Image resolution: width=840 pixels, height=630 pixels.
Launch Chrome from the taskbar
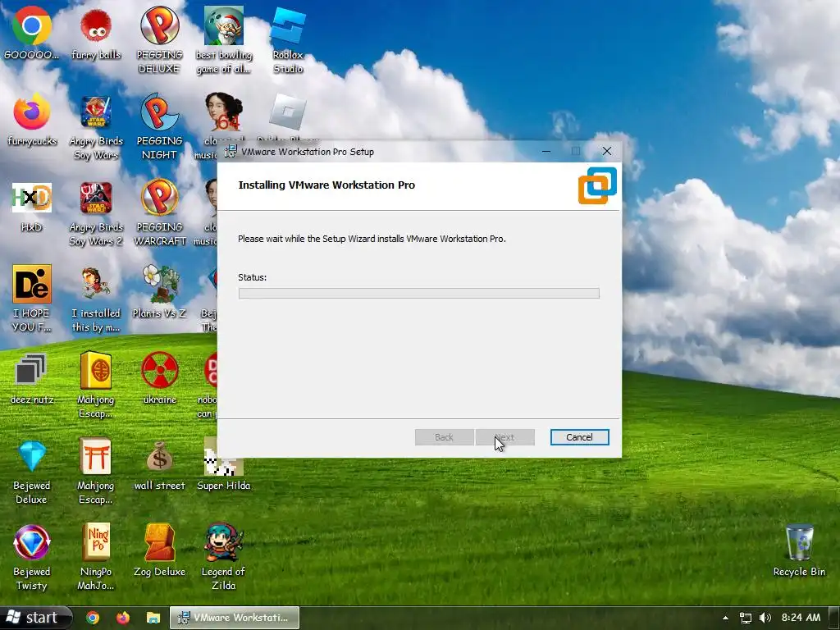click(x=93, y=618)
